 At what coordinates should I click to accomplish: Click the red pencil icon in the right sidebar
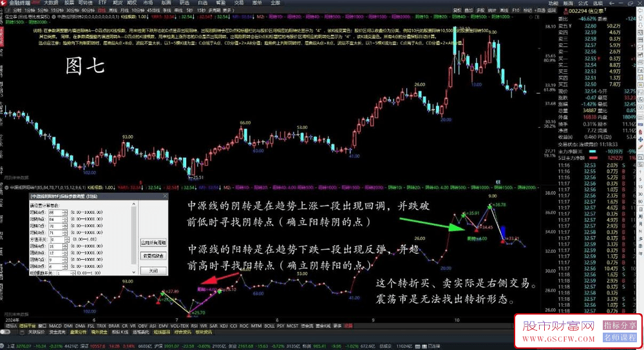640,147
